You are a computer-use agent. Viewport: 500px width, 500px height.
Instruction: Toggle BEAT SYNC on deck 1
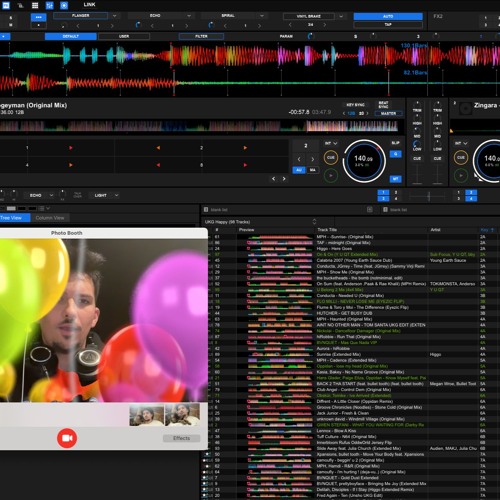(x=383, y=105)
